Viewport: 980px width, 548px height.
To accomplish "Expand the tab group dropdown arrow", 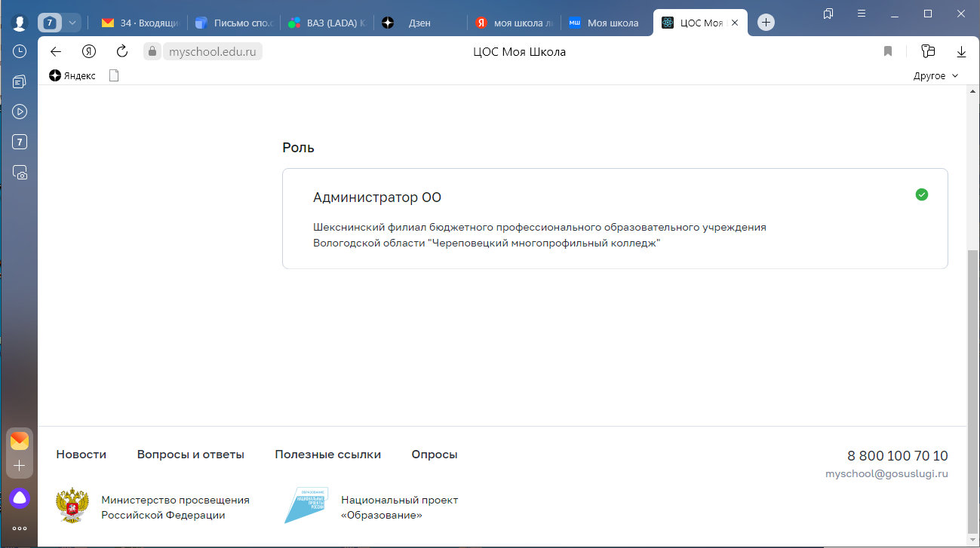I will pyautogui.click(x=72, y=23).
